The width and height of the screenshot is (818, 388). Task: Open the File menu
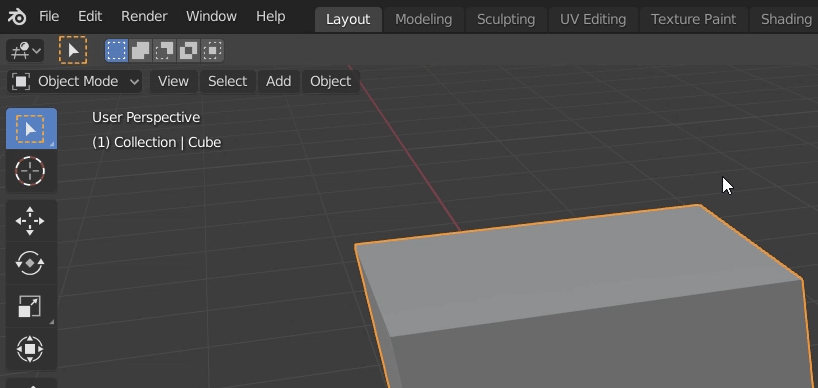tap(49, 17)
